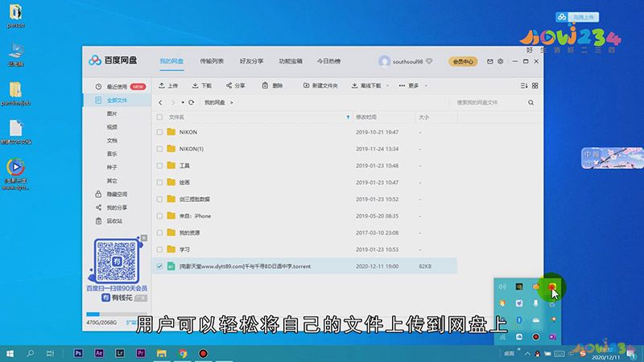Click the search magnifier icon in Baidu Netdisk

531,103
